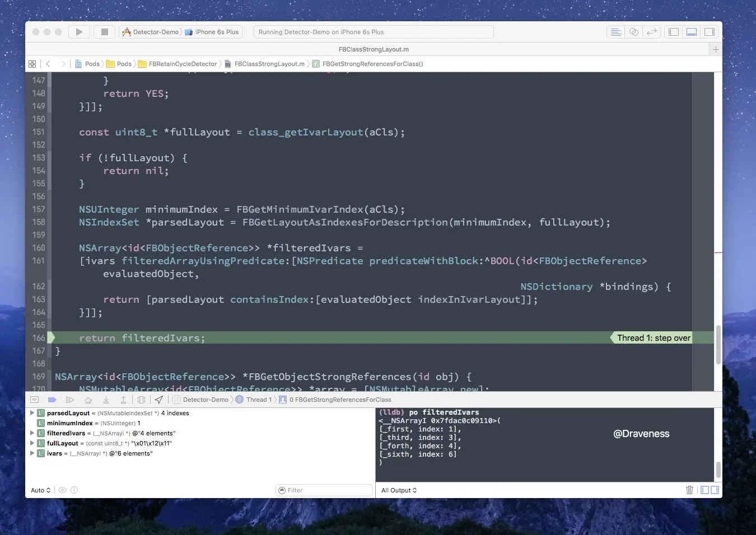Open the Simulate Location arrow menu
This screenshot has height=535, width=756.
[x=159, y=400]
